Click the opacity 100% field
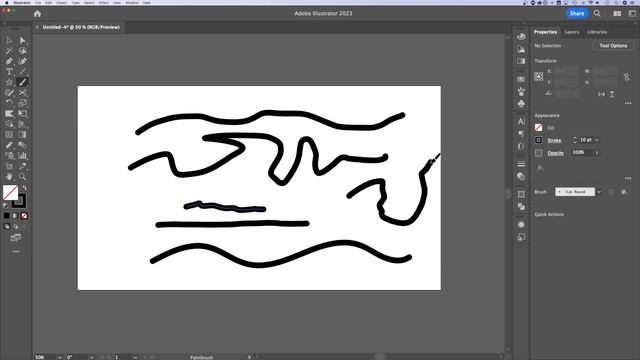The image size is (640, 360). [581, 153]
